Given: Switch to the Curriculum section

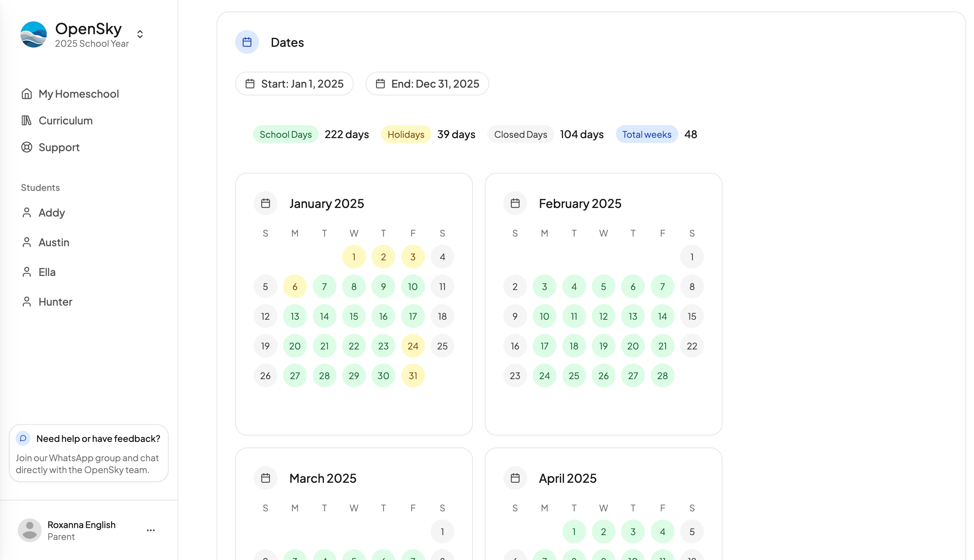Looking at the screenshot, I should (x=65, y=120).
